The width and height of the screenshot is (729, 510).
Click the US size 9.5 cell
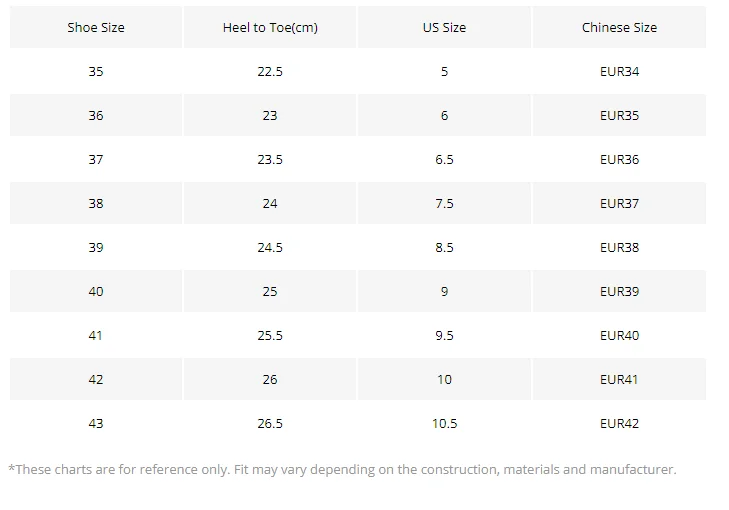pos(444,335)
